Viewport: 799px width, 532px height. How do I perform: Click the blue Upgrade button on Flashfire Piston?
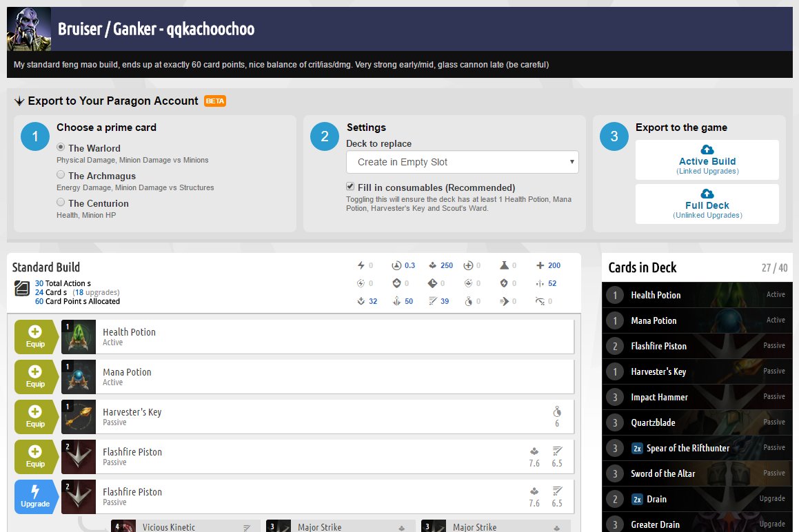click(35, 497)
